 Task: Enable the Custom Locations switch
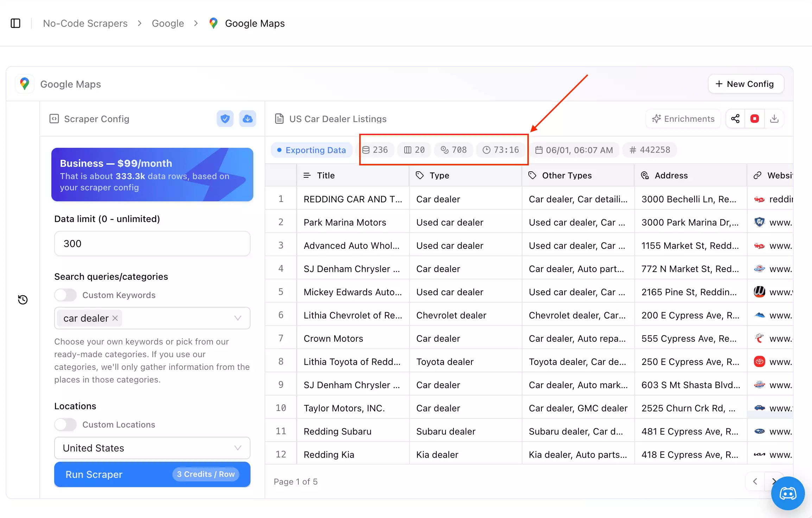click(65, 424)
